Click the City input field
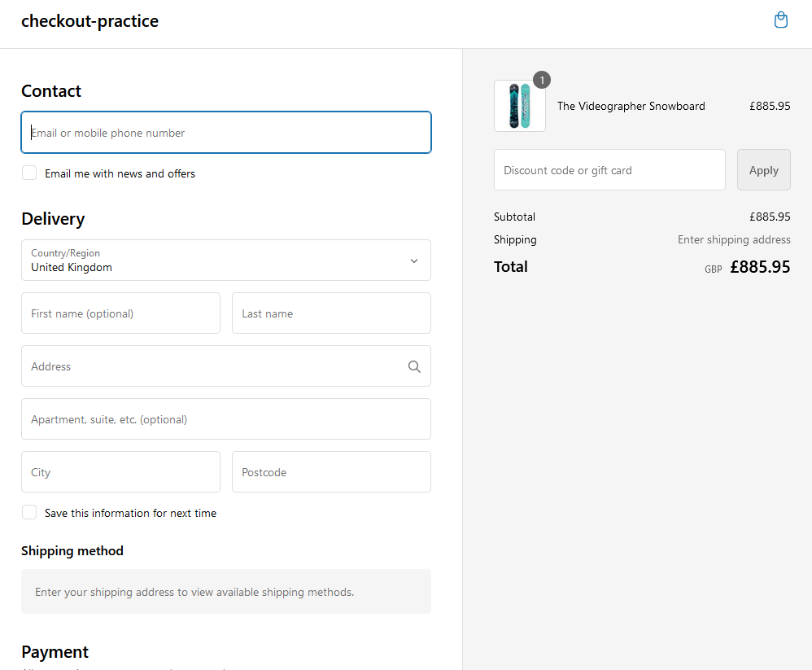 [120, 472]
